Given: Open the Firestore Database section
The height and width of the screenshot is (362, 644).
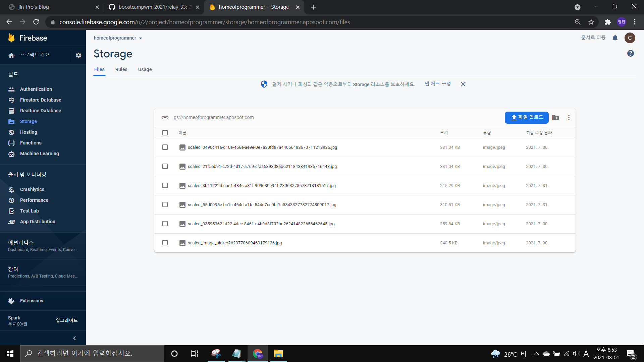Looking at the screenshot, I should tap(40, 100).
